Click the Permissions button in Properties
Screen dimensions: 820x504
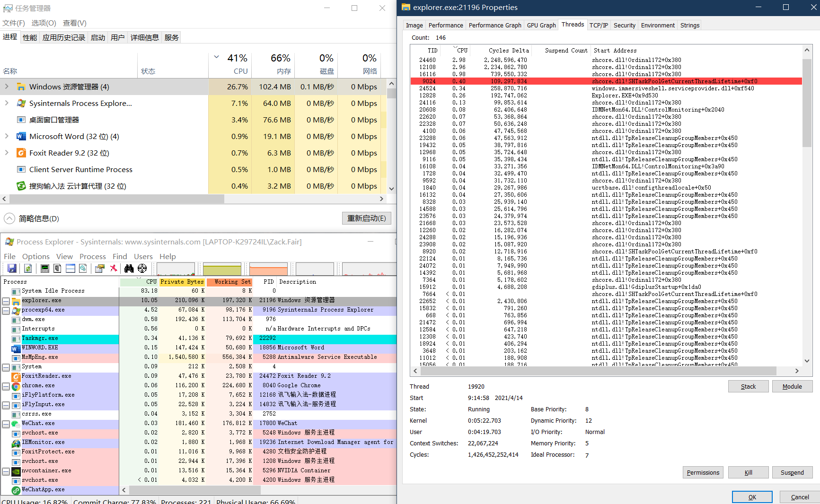pyautogui.click(x=703, y=472)
